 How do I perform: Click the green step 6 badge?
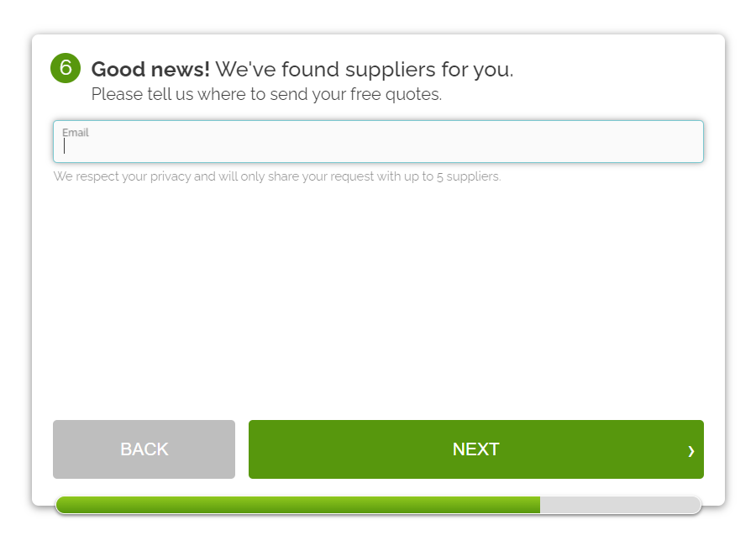pos(66,68)
